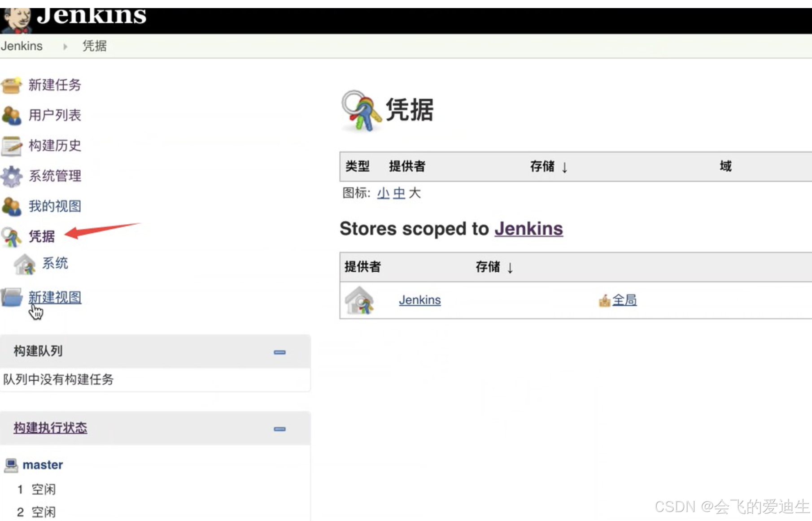This screenshot has height=521, width=812.
Task: Open the 全局 domain link
Action: tap(624, 300)
